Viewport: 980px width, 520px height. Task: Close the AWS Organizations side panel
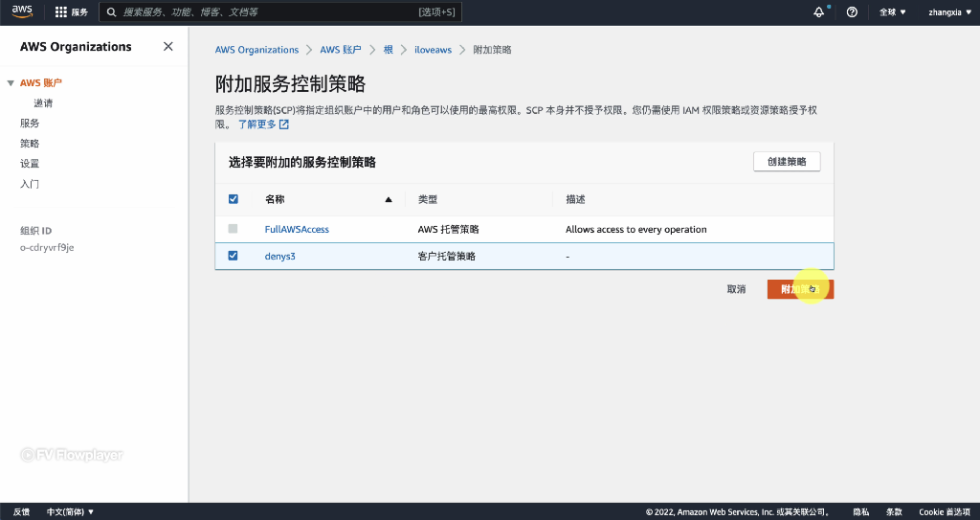pyautogui.click(x=168, y=46)
